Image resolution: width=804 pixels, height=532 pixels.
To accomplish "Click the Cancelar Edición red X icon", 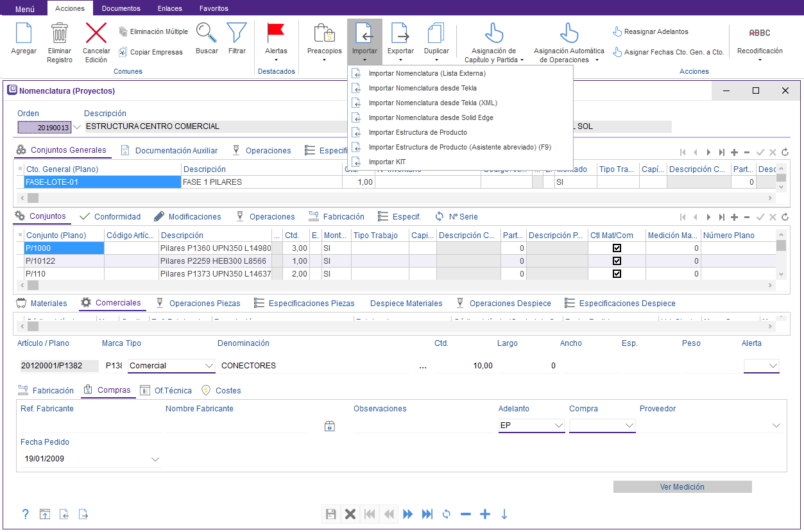I will click(96, 33).
